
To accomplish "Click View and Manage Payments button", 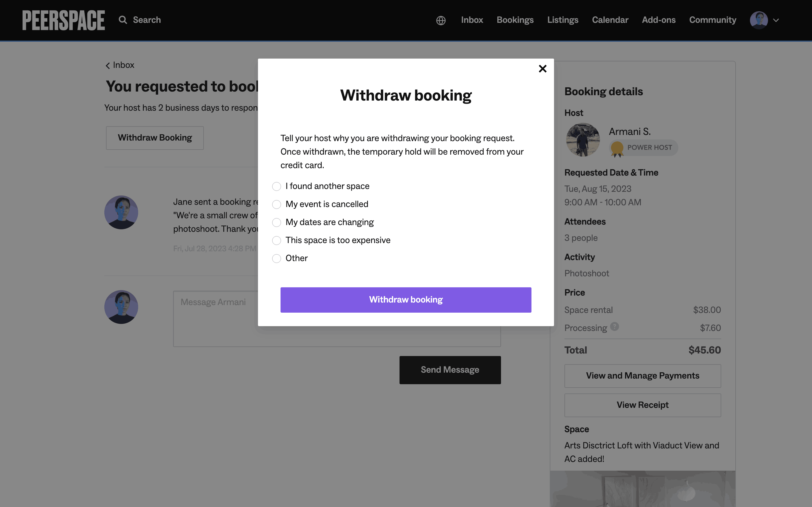I will [642, 376].
